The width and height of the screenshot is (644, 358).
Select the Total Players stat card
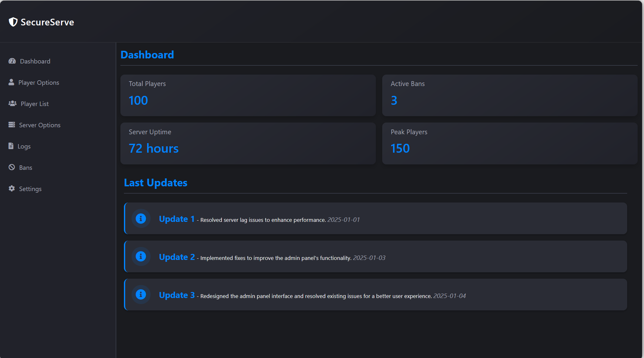click(x=248, y=95)
